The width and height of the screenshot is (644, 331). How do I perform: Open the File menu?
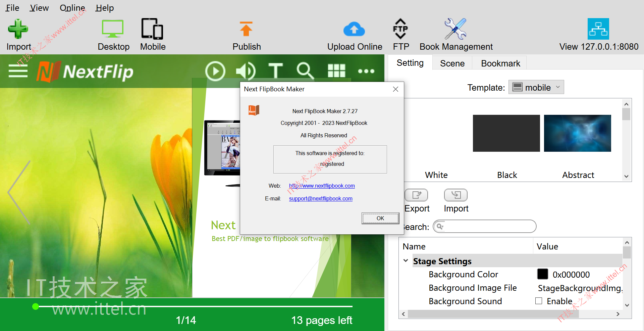(12, 8)
